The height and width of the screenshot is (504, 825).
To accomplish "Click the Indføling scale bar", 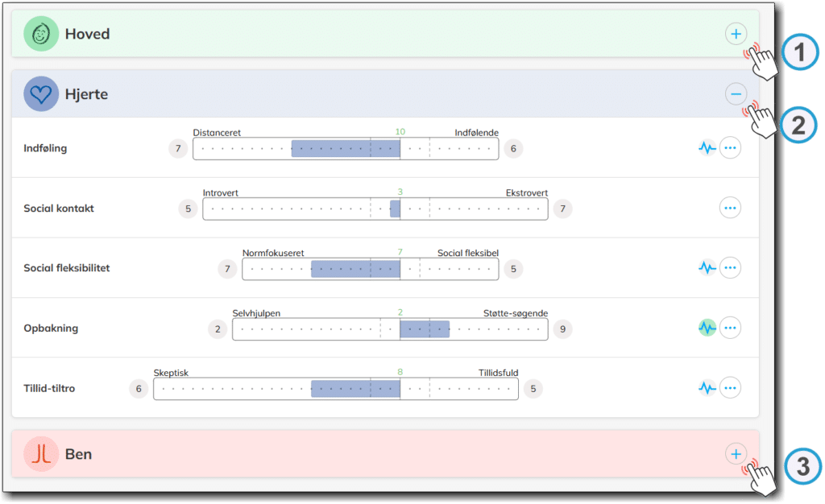I will pos(346,148).
